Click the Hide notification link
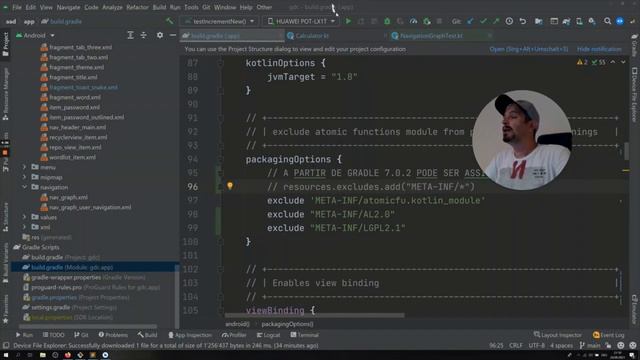This screenshot has width=640, height=360. pyautogui.click(x=599, y=49)
